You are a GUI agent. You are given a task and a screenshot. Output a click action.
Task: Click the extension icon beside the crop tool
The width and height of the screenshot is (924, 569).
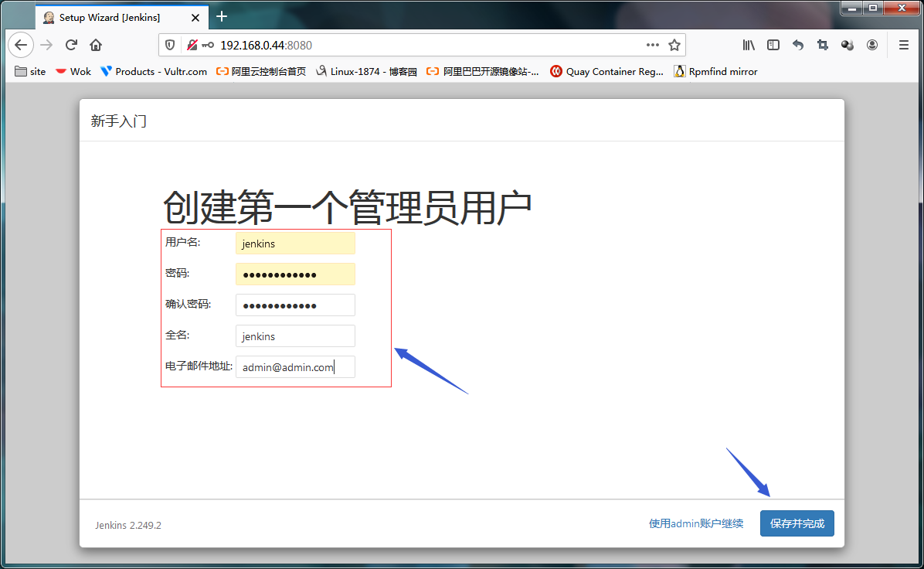click(848, 45)
